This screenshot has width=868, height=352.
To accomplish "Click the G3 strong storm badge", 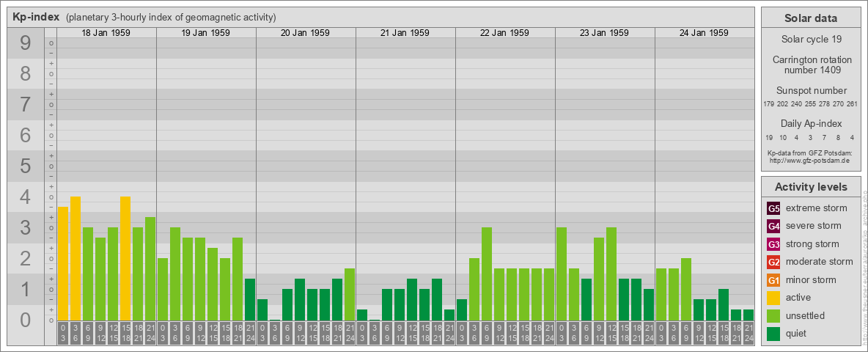I will 773,244.
